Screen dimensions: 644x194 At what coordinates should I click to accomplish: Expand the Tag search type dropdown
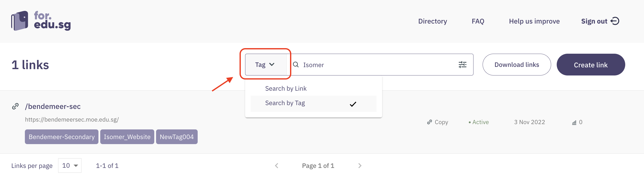(x=265, y=65)
